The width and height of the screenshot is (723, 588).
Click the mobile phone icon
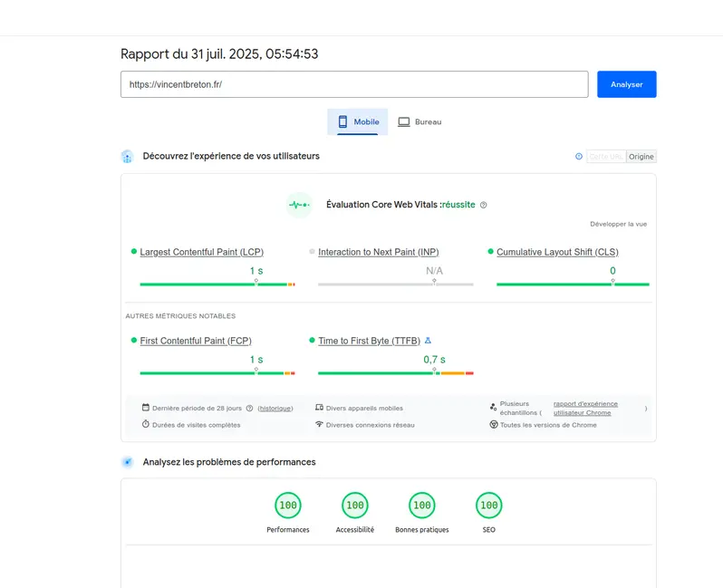click(342, 121)
